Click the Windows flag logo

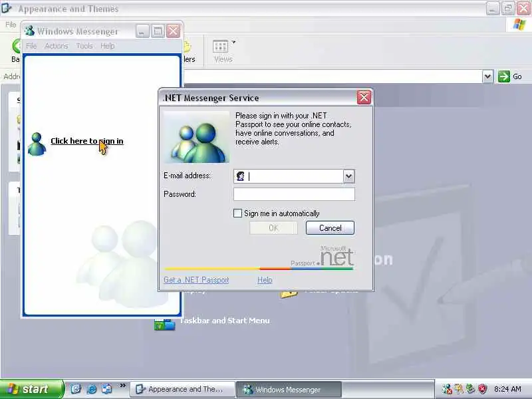pos(519,25)
